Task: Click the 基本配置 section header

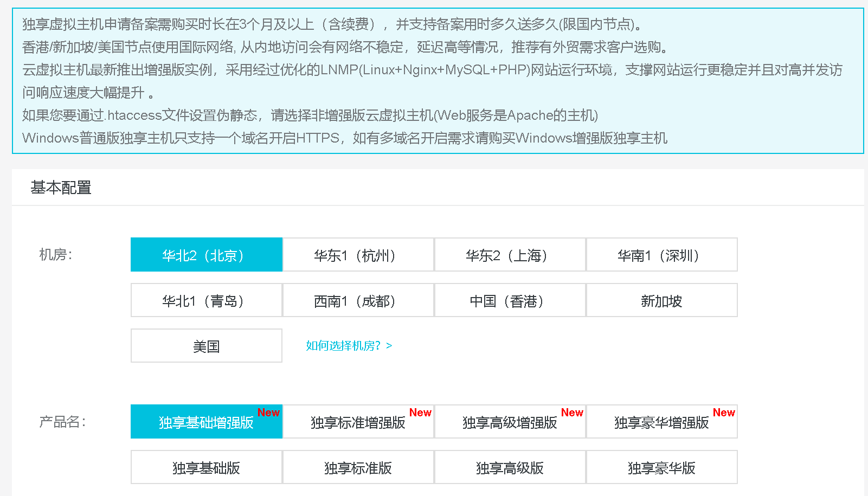Action: click(x=61, y=187)
